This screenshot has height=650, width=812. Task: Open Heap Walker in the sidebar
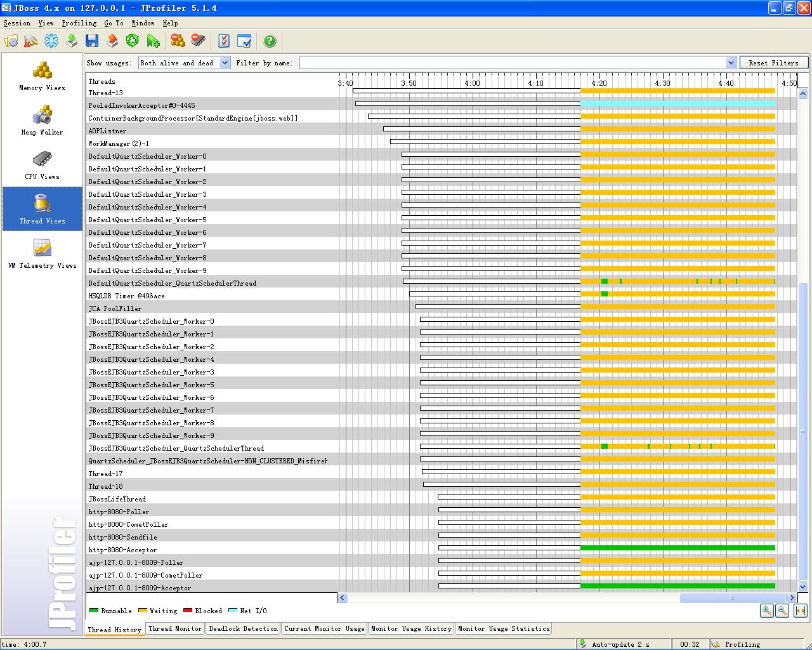coord(42,121)
